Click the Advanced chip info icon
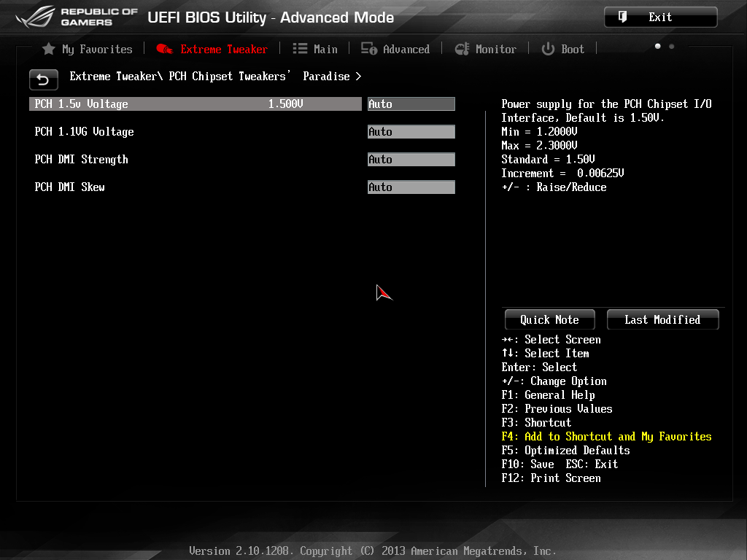Viewport: 747px width, 560px height. [x=368, y=49]
